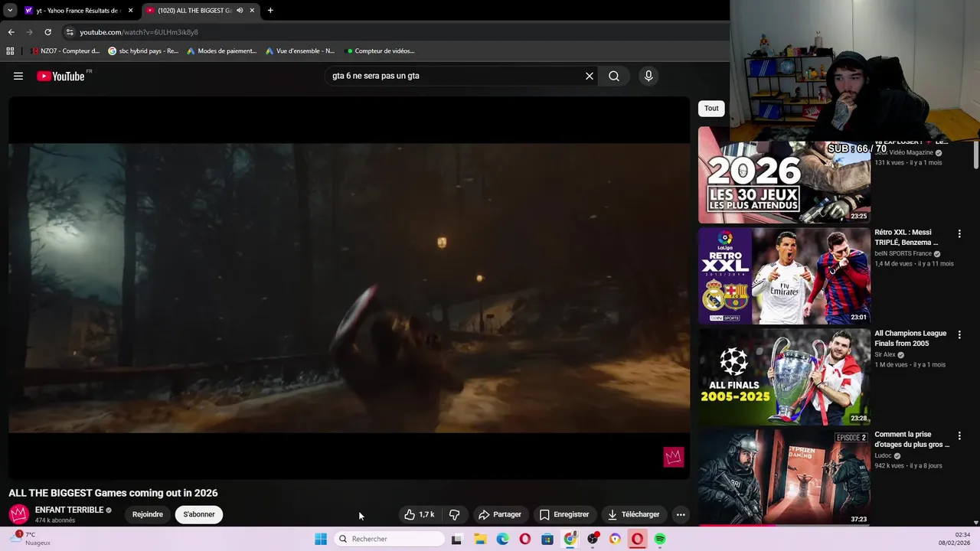The image size is (980, 551).
Task: Open the Comment la prise d'otages title
Action: [912, 439]
